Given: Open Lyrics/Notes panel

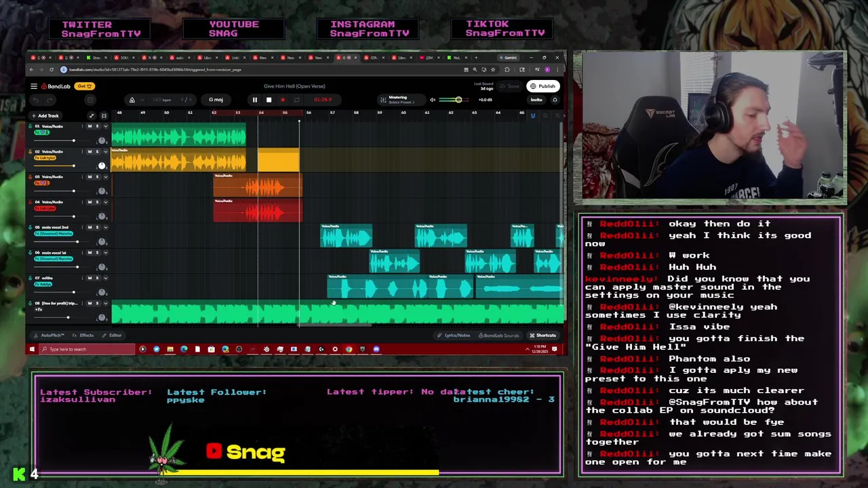Looking at the screenshot, I should click(x=454, y=335).
